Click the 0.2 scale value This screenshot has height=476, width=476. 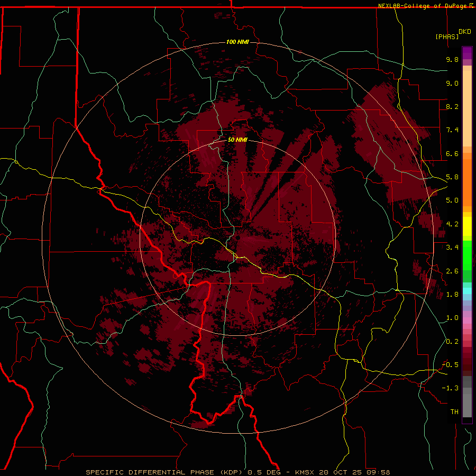452,342
